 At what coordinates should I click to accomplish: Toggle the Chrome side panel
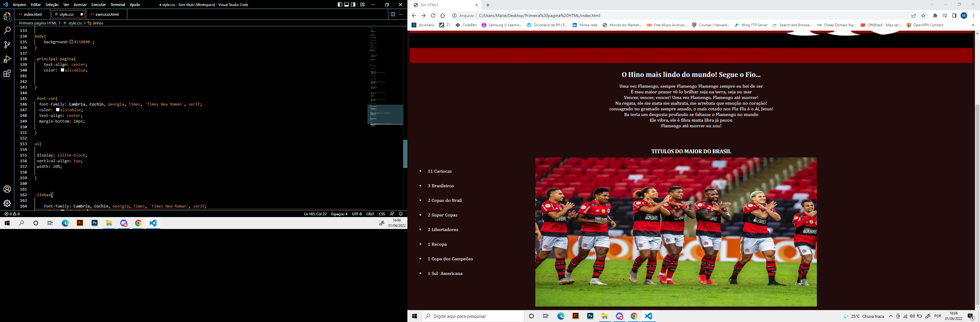pos(954,16)
